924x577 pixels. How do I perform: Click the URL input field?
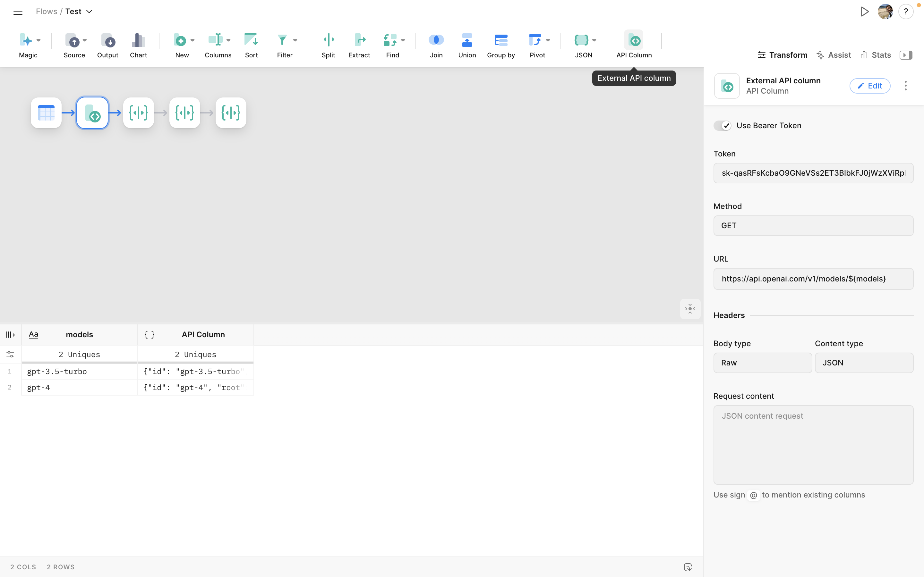(813, 279)
